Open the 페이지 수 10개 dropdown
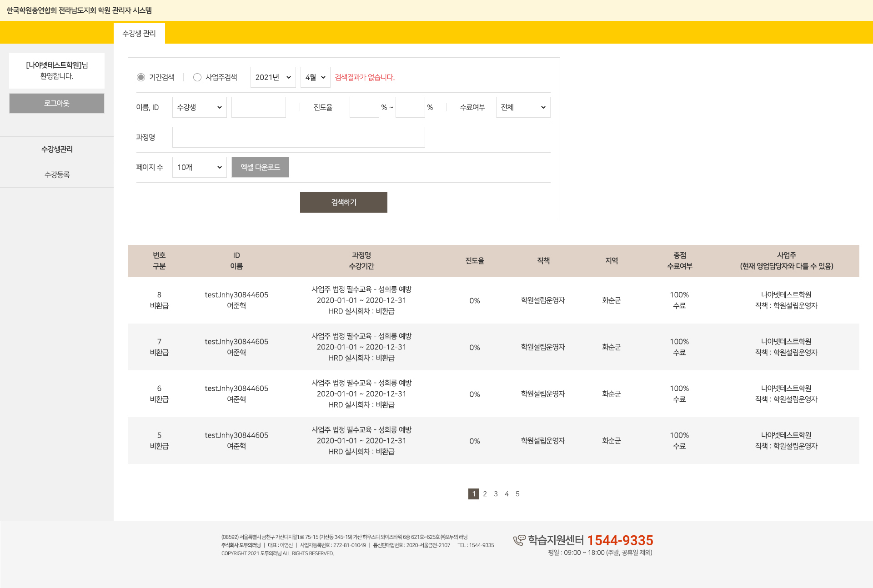This screenshot has width=873, height=588. pyautogui.click(x=199, y=167)
